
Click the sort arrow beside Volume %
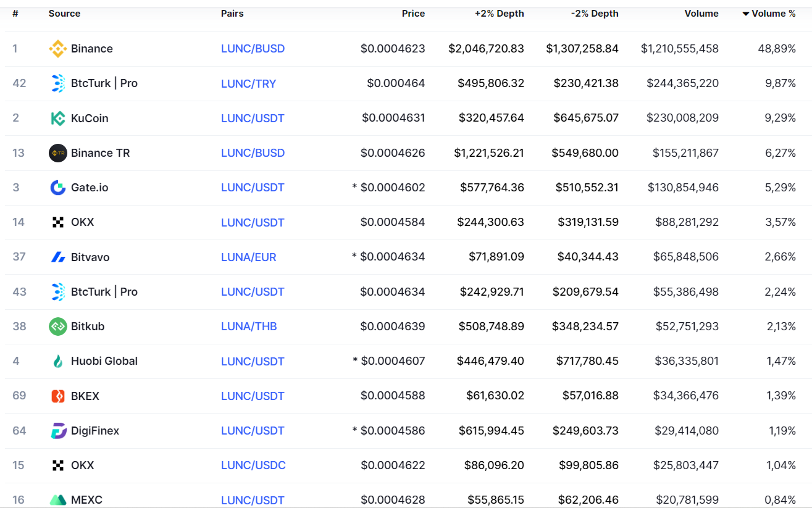coord(746,14)
